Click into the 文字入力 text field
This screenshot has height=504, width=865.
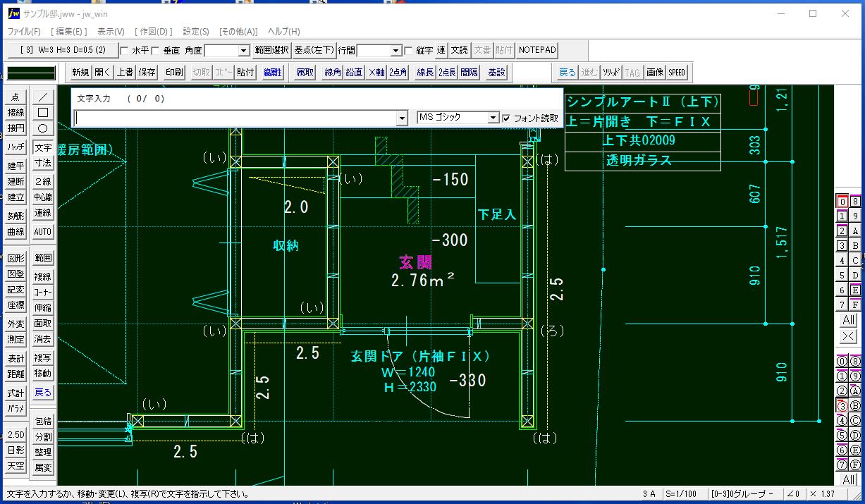coord(235,118)
